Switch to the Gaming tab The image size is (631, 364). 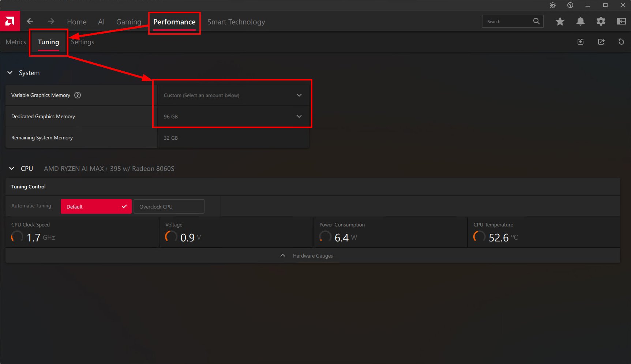[x=129, y=22]
